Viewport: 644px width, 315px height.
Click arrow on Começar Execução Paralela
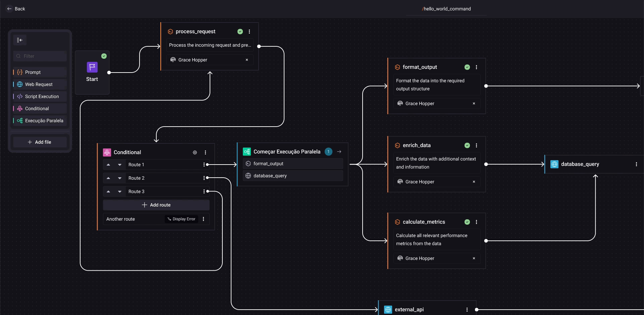(339, 152)
